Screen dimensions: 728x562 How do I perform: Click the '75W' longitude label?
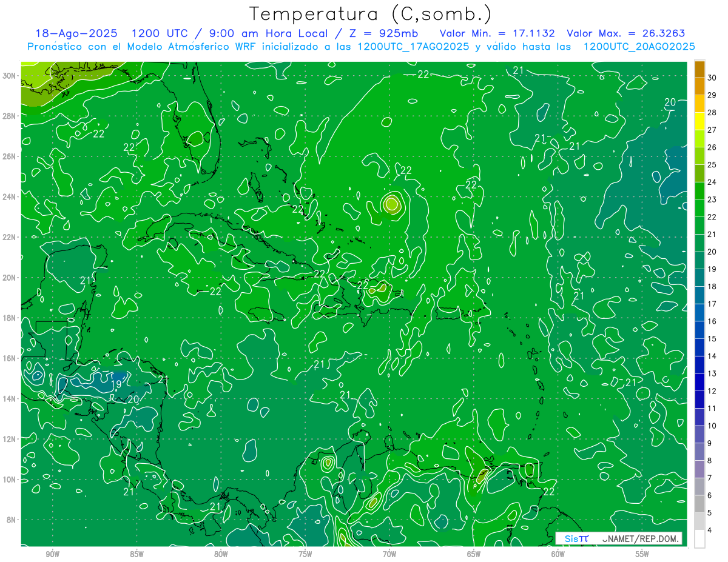click(305, 554)
